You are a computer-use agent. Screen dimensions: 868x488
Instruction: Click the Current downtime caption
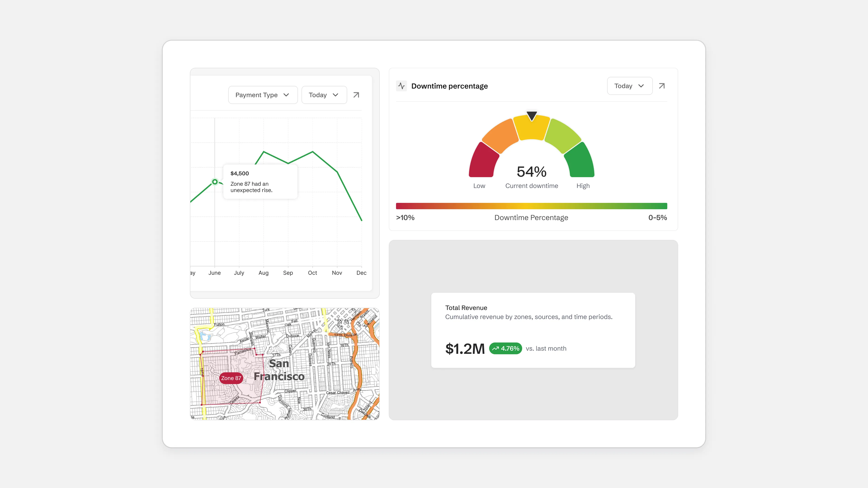click(x=532, y=186)
